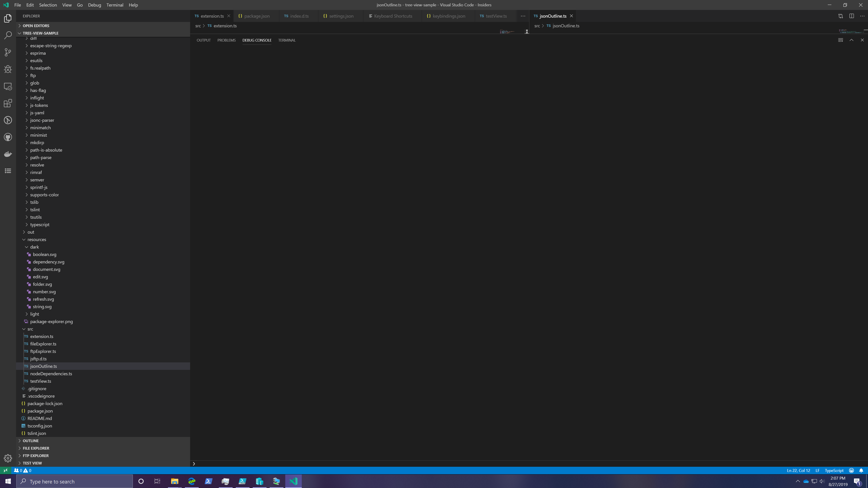The image size is (868, 488).
Task: Open the Search view in activity bar
Action: 8,35
